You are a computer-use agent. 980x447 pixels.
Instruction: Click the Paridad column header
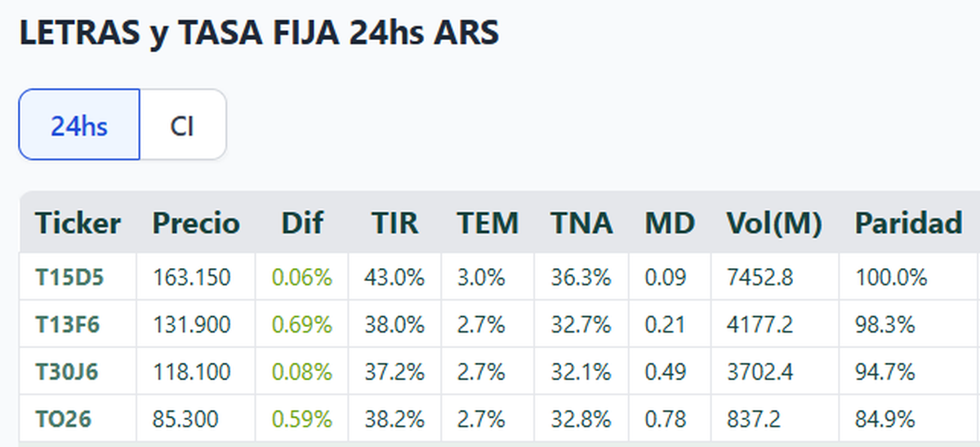[908, 223]
